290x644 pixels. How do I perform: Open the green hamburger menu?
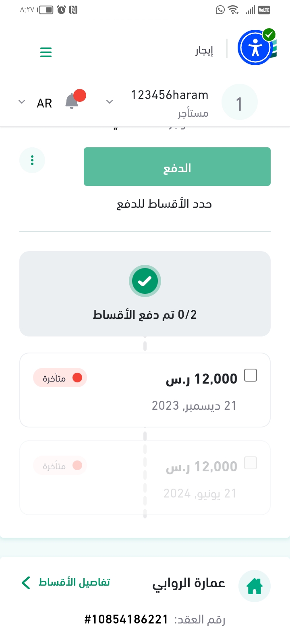coord(46,52)
